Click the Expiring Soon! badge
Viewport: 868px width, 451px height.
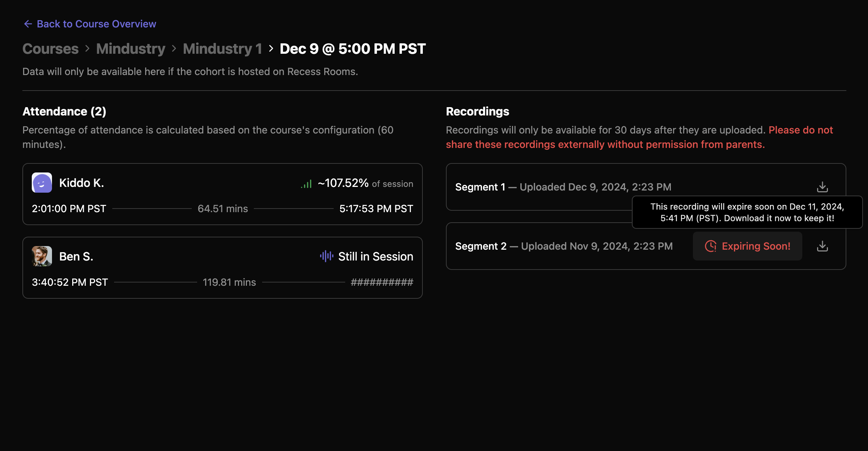click(747, 246)
